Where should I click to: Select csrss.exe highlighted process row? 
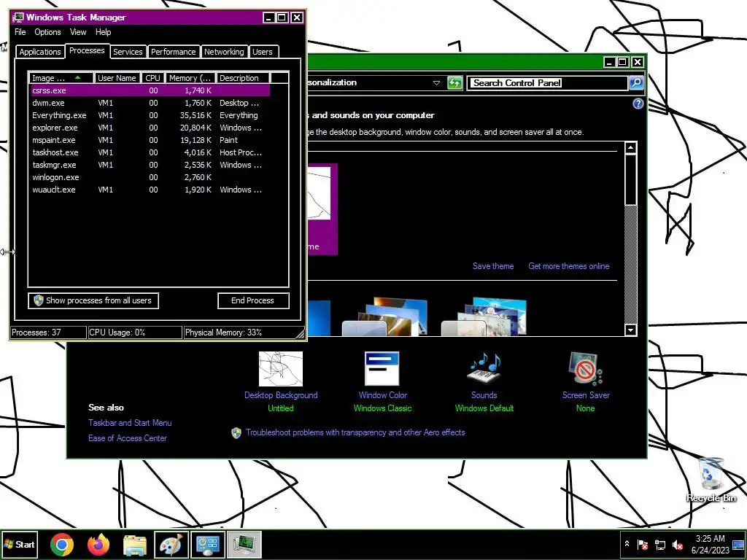pyautogui.click(x=150, y=90)
